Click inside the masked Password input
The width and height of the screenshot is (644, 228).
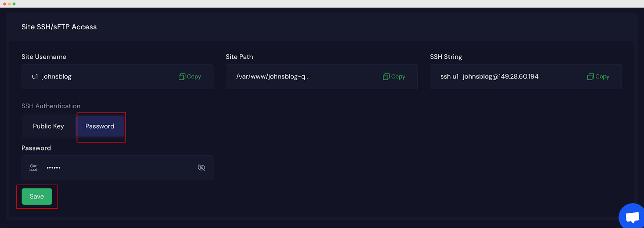pos(121,168)
